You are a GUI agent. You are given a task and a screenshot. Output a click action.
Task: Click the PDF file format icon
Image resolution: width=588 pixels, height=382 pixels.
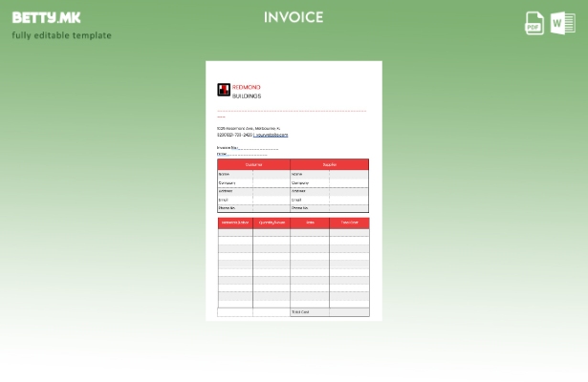tap(534, 23)
